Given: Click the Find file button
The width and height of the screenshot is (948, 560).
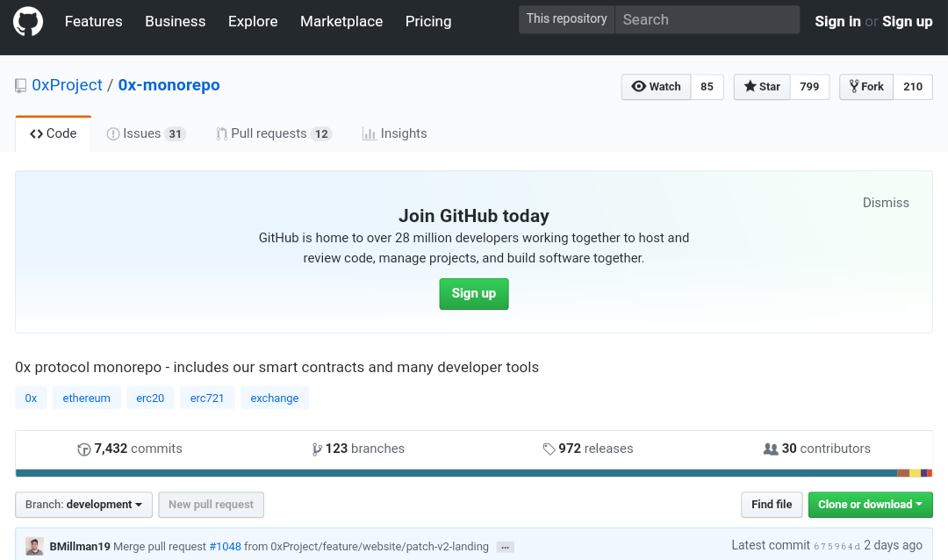Looking at the screenshot, I should (x=772, y=505).
